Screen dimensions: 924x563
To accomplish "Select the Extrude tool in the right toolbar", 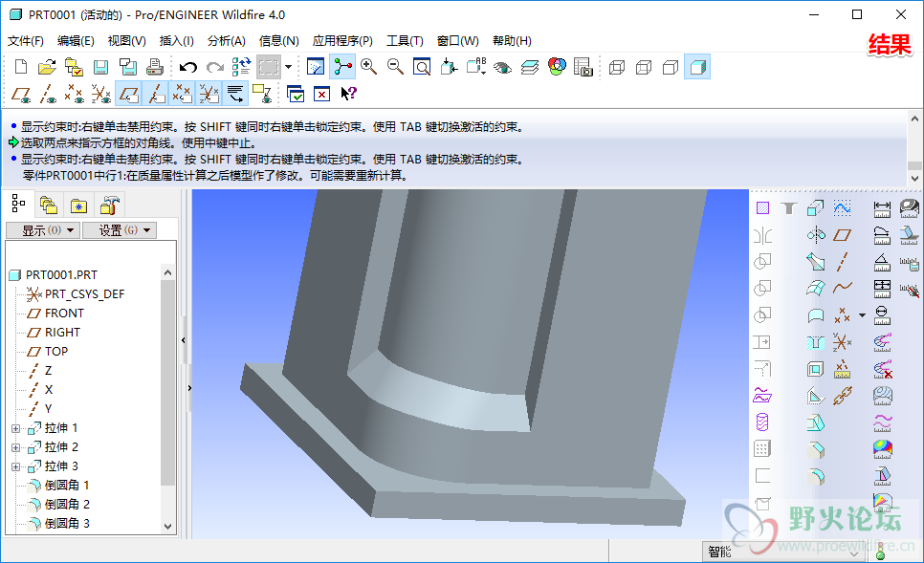I will click(816, 207).
